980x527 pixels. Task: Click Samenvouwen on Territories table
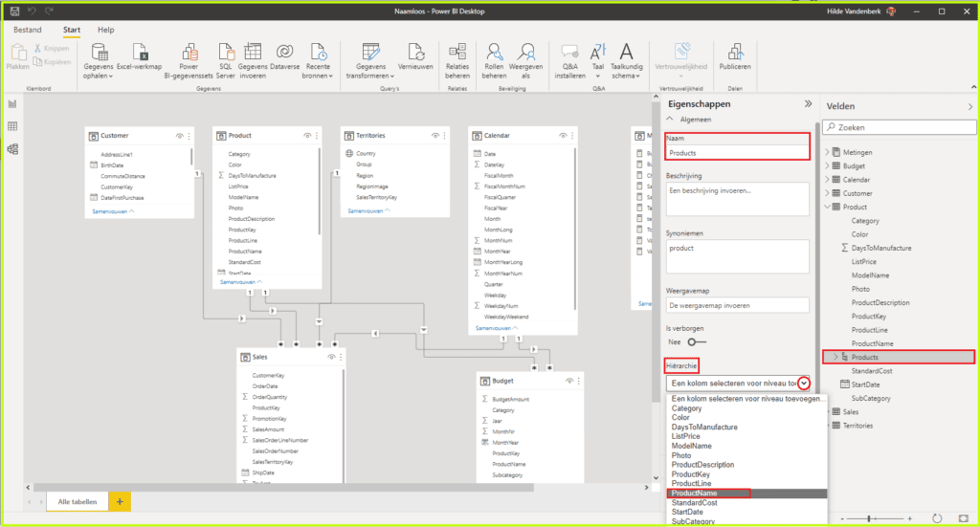point(368,211)
